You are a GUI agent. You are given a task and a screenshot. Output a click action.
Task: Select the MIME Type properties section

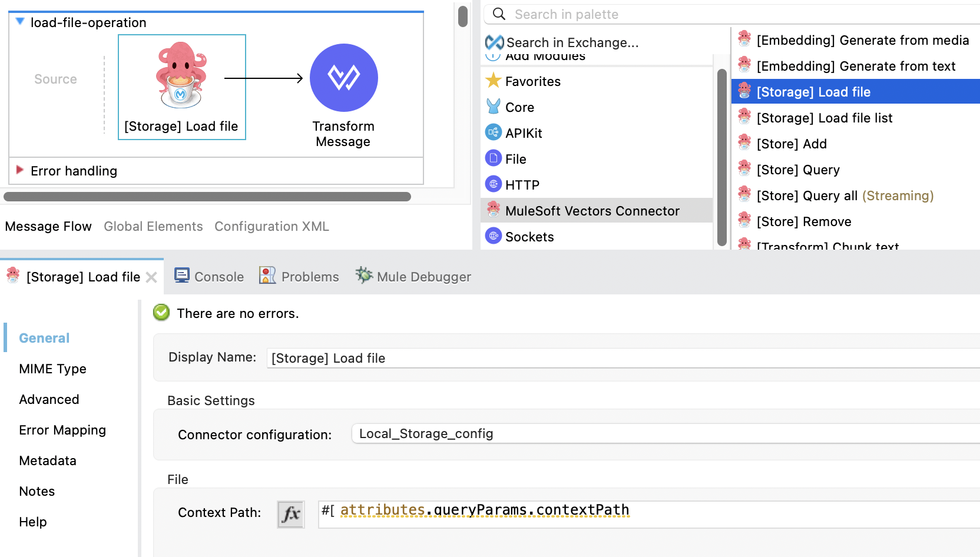point(52,369)
